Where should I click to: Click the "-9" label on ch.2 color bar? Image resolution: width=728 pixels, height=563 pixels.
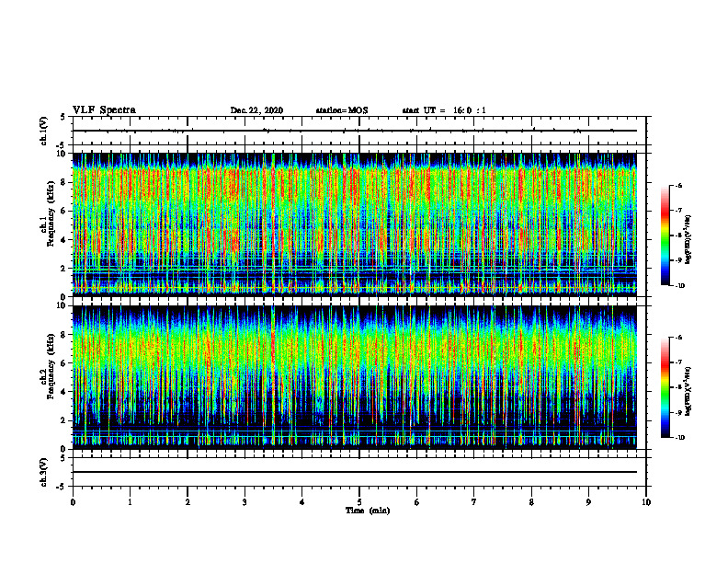[x=678, y=412]
